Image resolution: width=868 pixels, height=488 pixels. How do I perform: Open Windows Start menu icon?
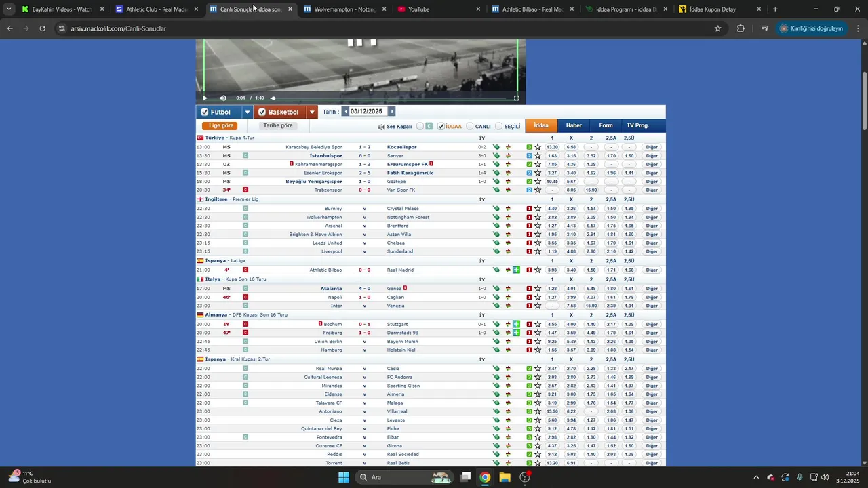click(x=344, y=477)
